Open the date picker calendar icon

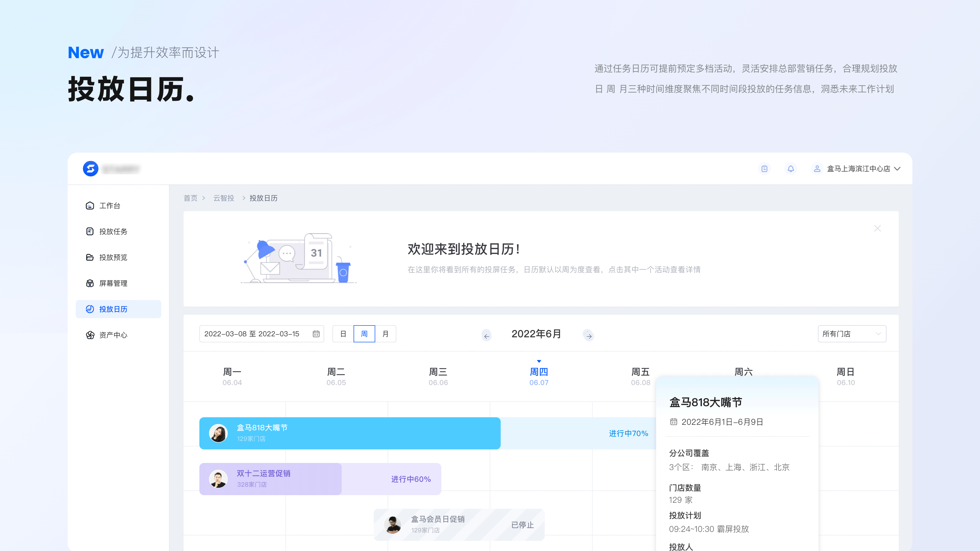[316, 334]
